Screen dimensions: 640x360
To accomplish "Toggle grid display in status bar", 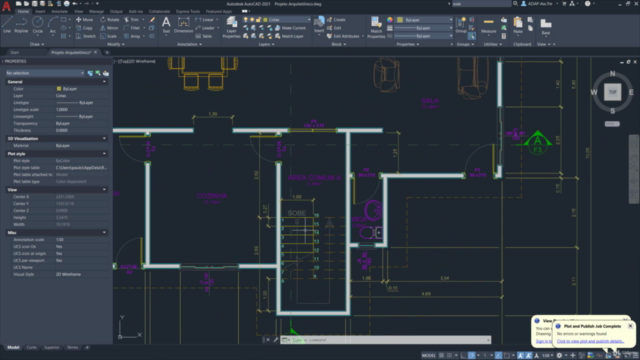I will 441,356.
